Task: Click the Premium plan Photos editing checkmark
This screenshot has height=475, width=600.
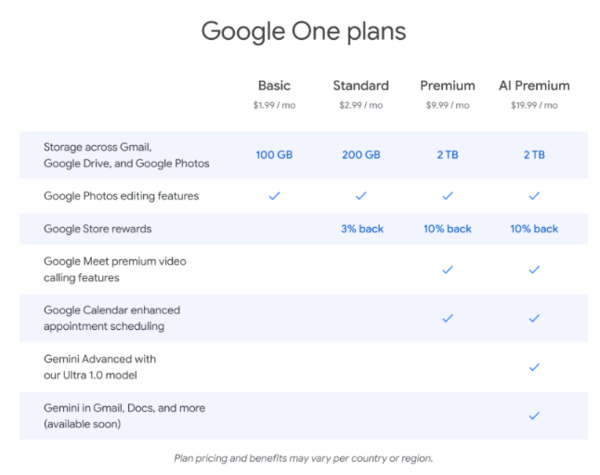Action: pyautogui.click(x=447, y=196)
